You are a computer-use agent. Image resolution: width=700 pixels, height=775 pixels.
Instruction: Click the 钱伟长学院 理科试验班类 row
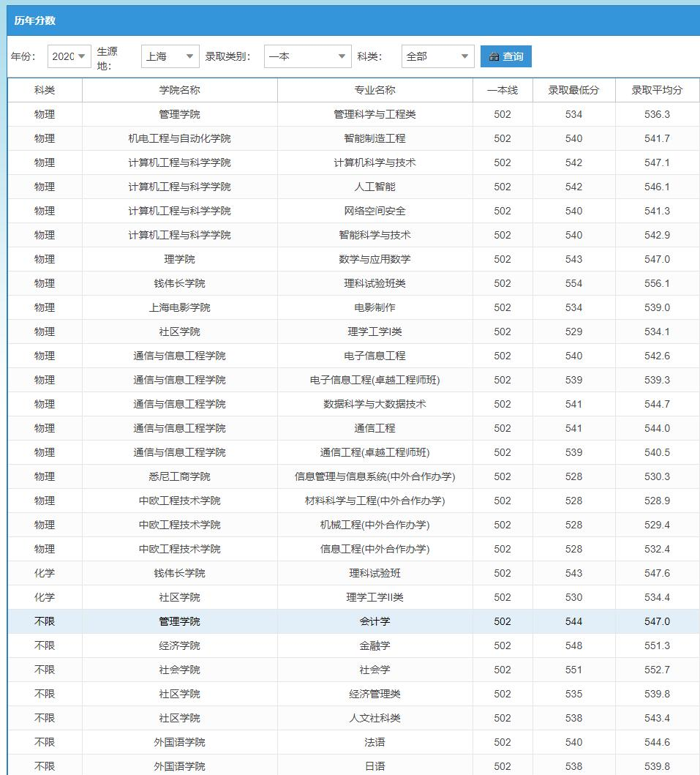(x=354, y=283)
